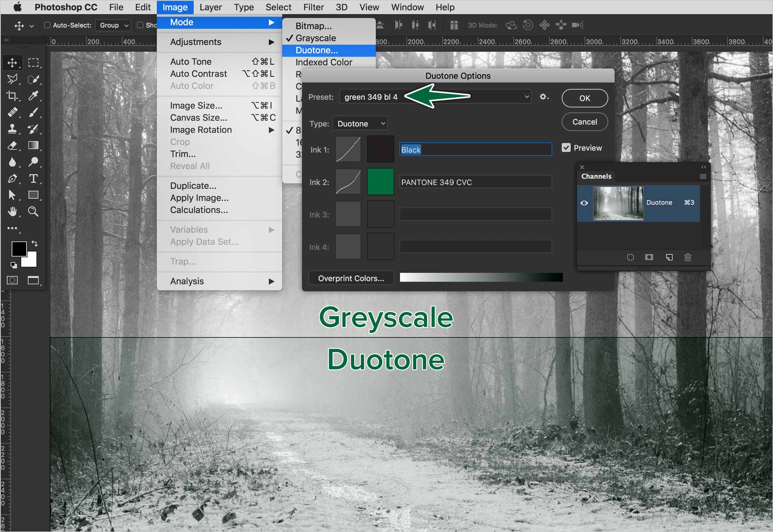Load channel as selection in Channels panel
Screen dimensions: 773x532
(x=630, y=257)
